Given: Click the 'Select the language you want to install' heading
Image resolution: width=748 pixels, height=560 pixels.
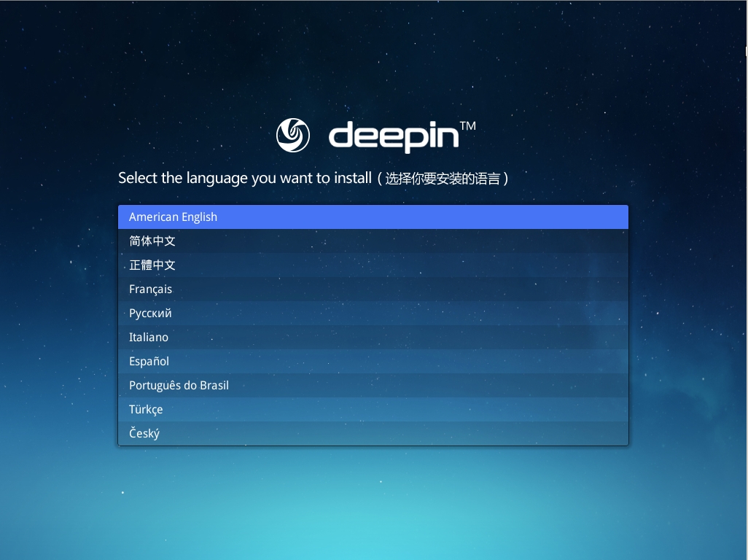Looking at the screenshot, I should [x=244, y=178].
